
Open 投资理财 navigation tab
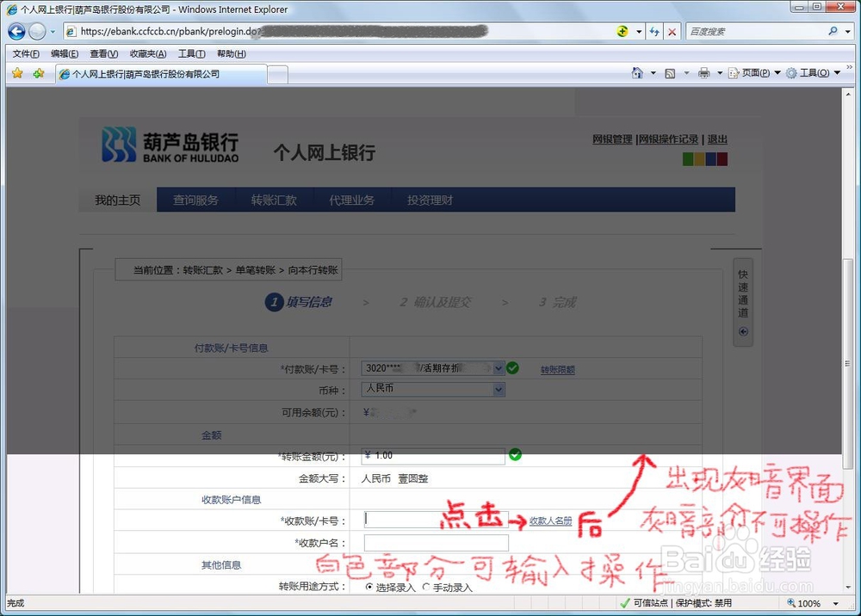[x=430, y=200]
